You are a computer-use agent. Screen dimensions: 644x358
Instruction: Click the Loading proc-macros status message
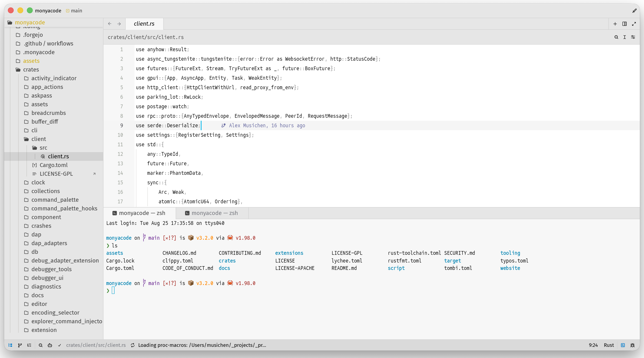tap(202, 345)
